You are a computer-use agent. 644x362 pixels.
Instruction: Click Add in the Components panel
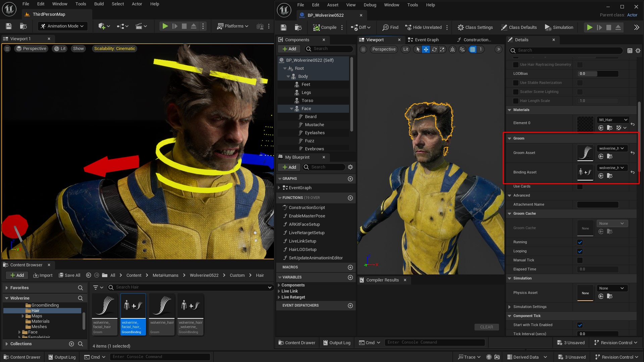pyautogui.click(x=289, y=49)
